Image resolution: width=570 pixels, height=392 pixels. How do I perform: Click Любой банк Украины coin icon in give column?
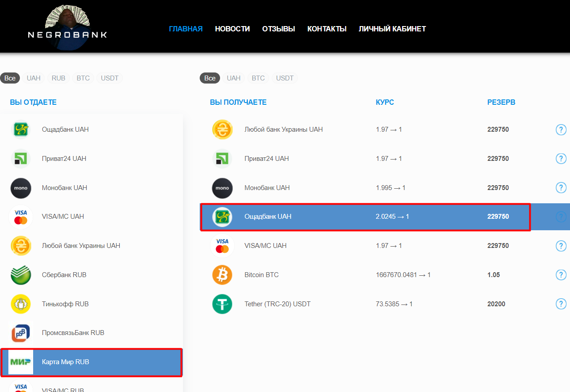pyautogui.click(x=21, y=246)
